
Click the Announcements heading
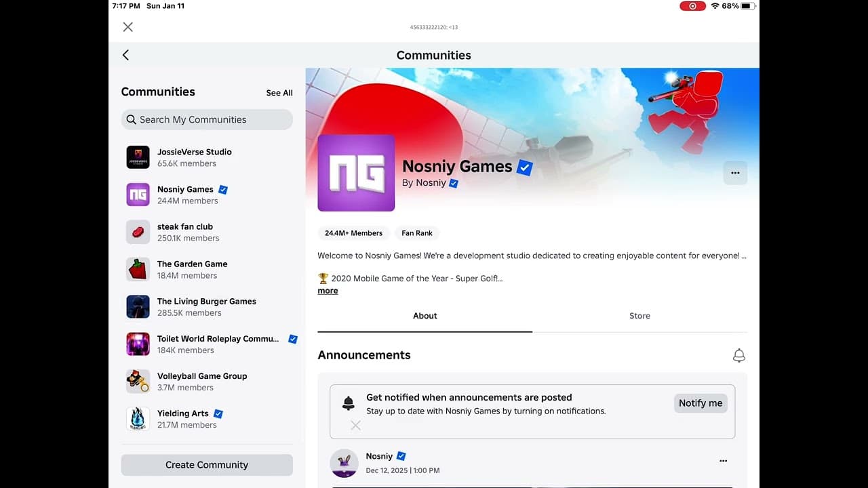(x=364, y=355)
